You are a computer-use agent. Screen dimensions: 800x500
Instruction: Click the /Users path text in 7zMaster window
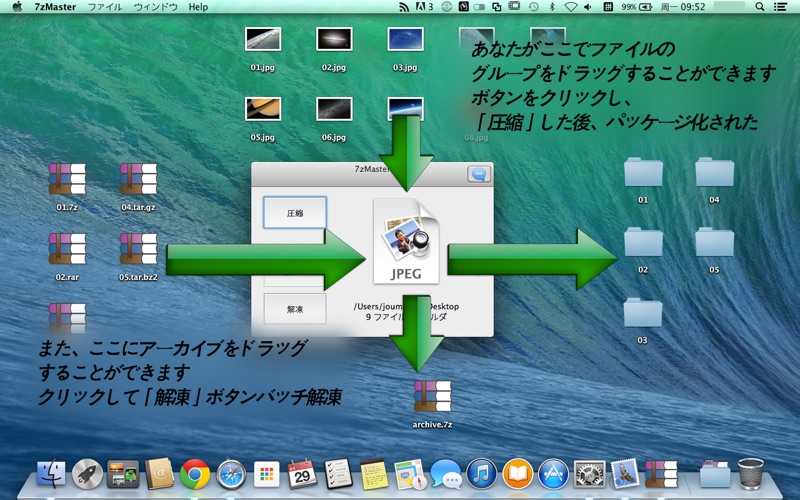click(406, 306)
